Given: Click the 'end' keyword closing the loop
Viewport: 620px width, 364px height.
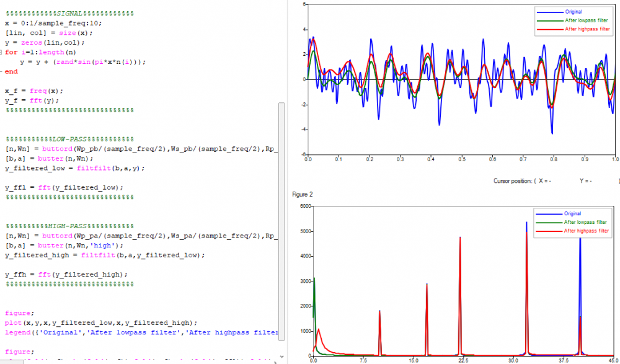Looking at the screenshot, I should (11, 71).
